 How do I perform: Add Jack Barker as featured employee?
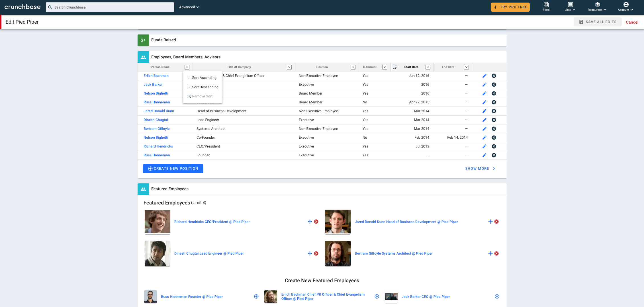coord(497,296)
